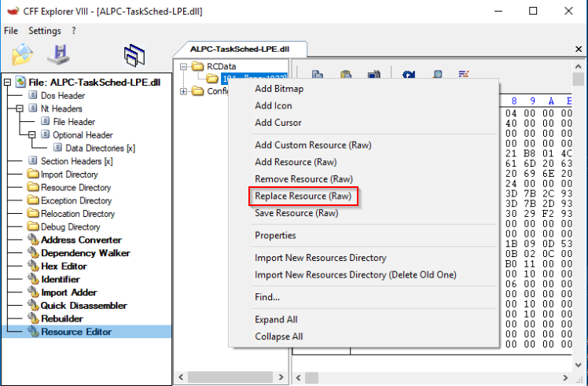
Task: Click the find magnifier icon in hex toolbar
Action: pyautogui.click(x=436, y=75)
